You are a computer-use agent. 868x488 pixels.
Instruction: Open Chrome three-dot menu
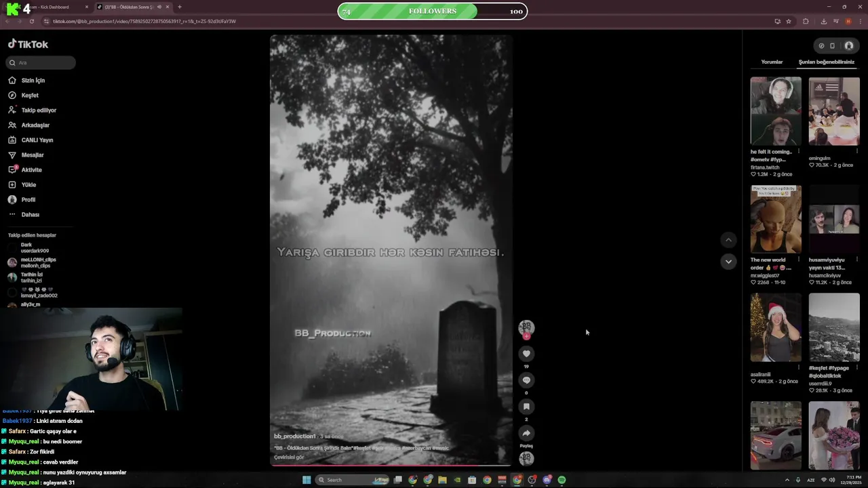click(861, 21)
